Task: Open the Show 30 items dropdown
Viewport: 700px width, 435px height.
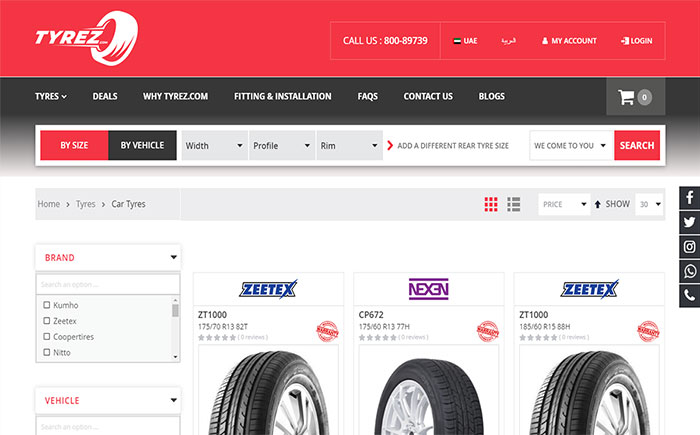Action: point(649,204)
